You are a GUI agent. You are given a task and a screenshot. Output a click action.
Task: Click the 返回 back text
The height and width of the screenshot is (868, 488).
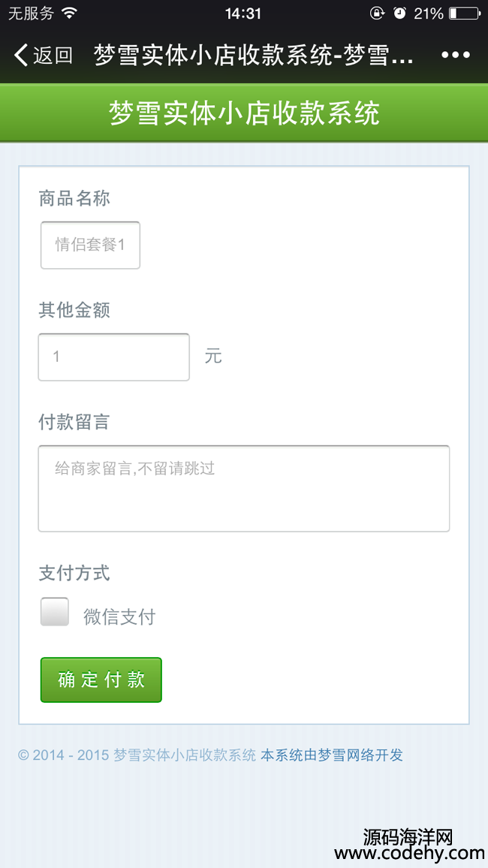pyautogui.click(x=53, y=56)
